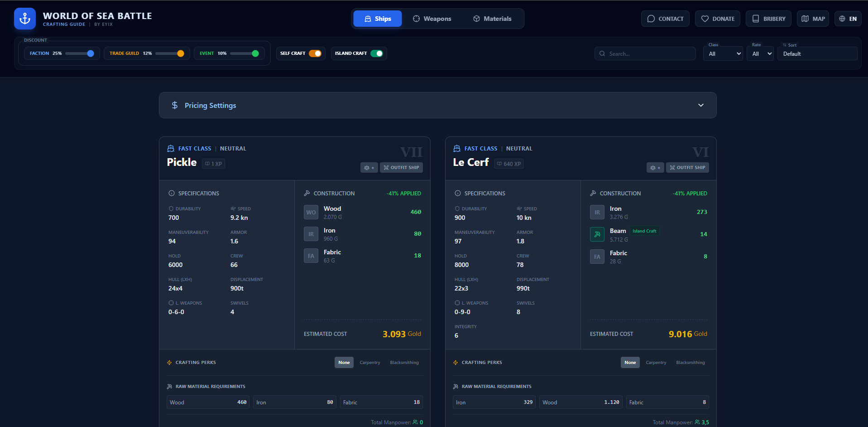The height and width of the screenshot is (427, 868).
Task: Add Pickle to compare using scale icon
Action: 369,167
